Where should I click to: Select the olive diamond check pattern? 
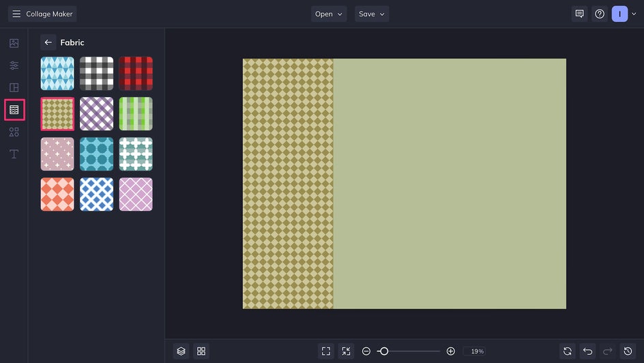pos(57,114)
